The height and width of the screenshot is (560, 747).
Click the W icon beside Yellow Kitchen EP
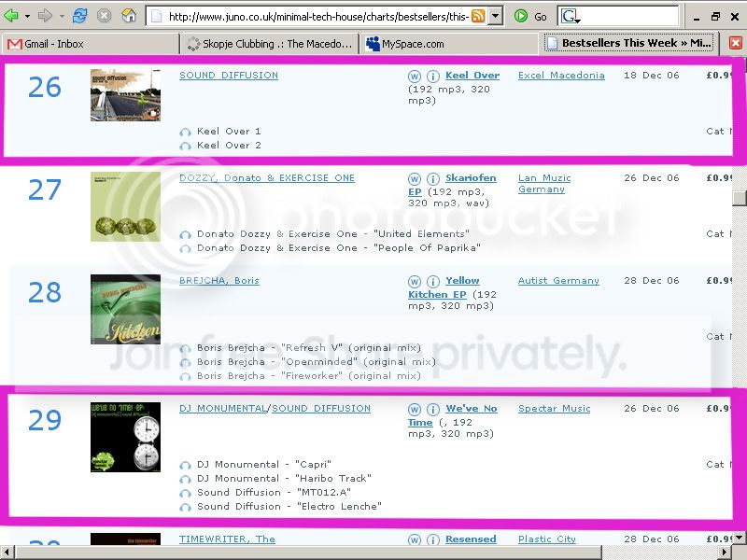click(415, 281)
